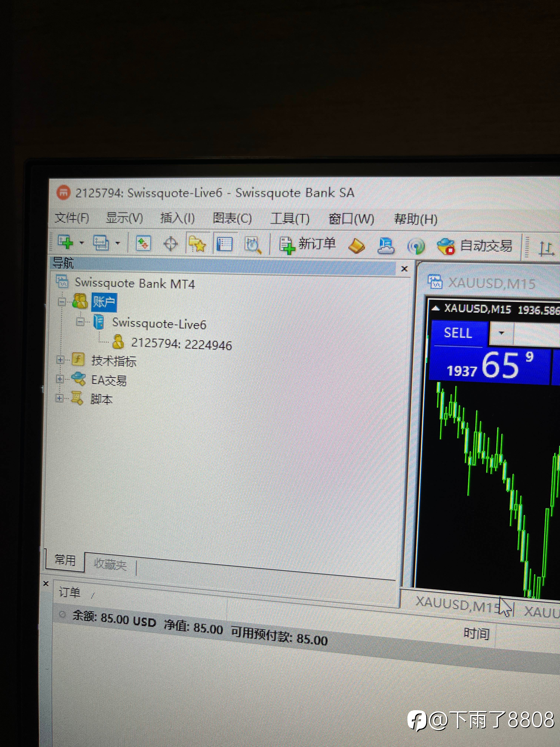Click the 技术指标 folder icon
Screen dimensions: 560x747
78,359
